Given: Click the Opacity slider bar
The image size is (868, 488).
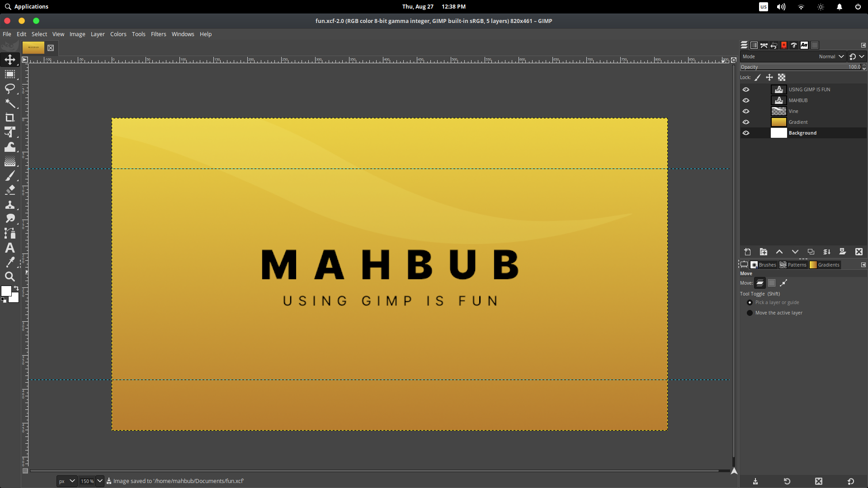Looking at the screenshot, I should point(801,67).
